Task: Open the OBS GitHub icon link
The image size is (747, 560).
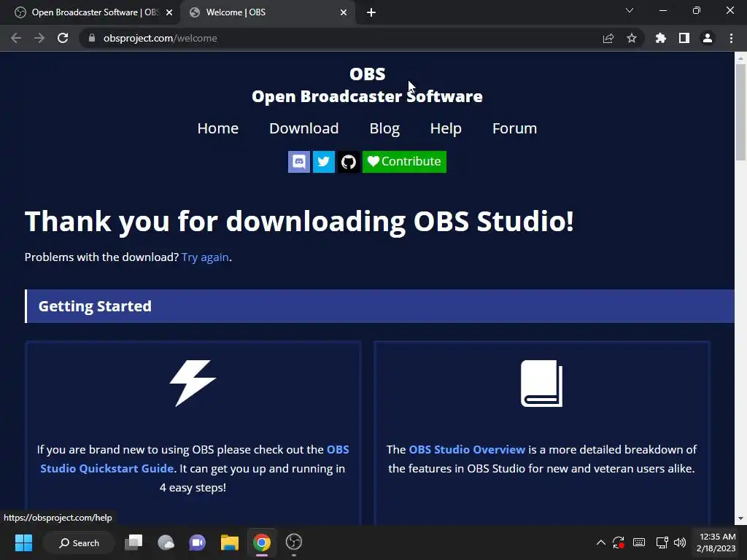Action: click(348, 162)
